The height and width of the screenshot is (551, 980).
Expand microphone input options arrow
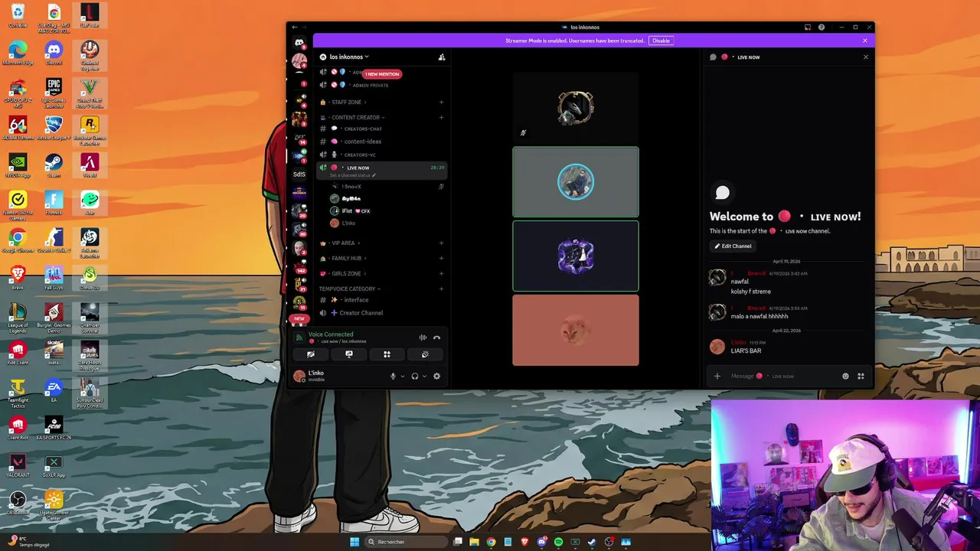[403, 376]
